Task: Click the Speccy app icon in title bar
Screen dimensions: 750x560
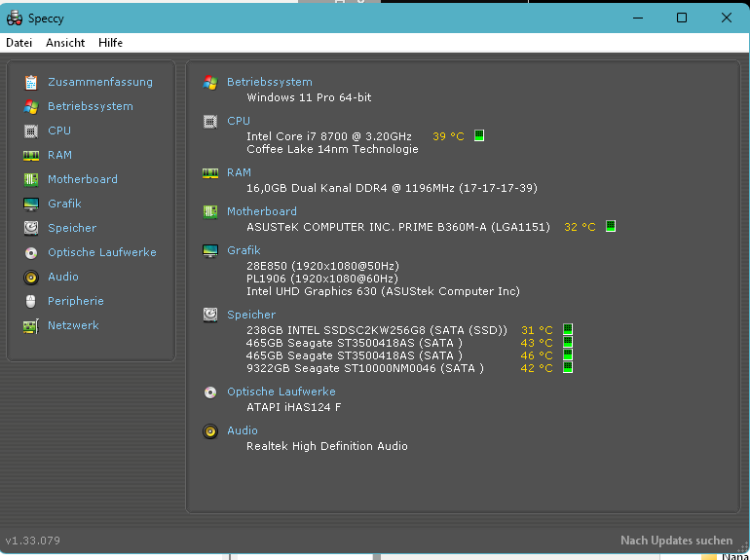Action: coord(15,19)
